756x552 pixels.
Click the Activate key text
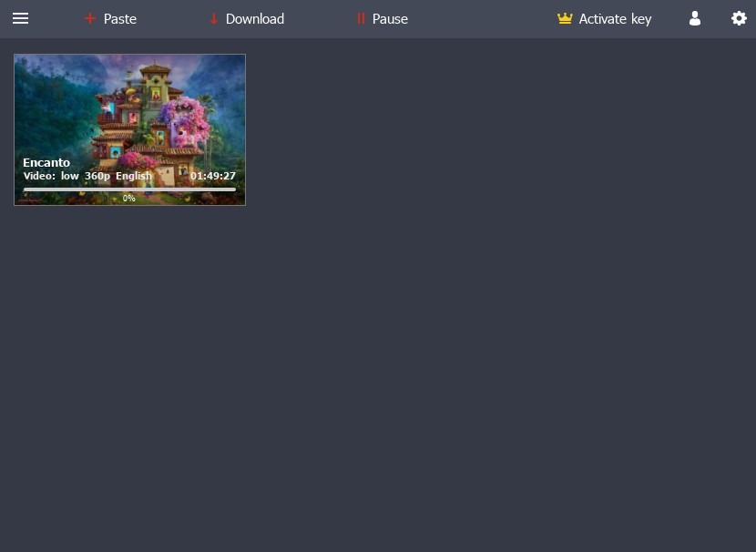[x=615, y=19]
